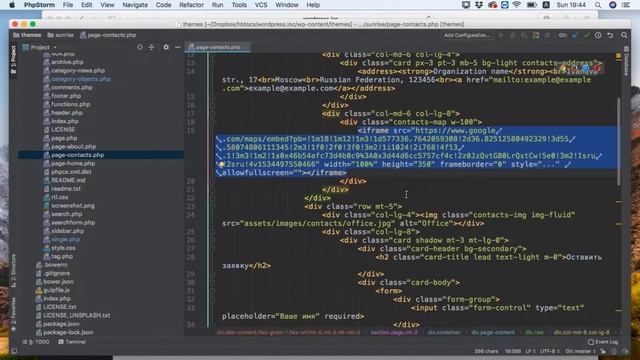Click the Dropbox menu bar icon

(479, 5)
